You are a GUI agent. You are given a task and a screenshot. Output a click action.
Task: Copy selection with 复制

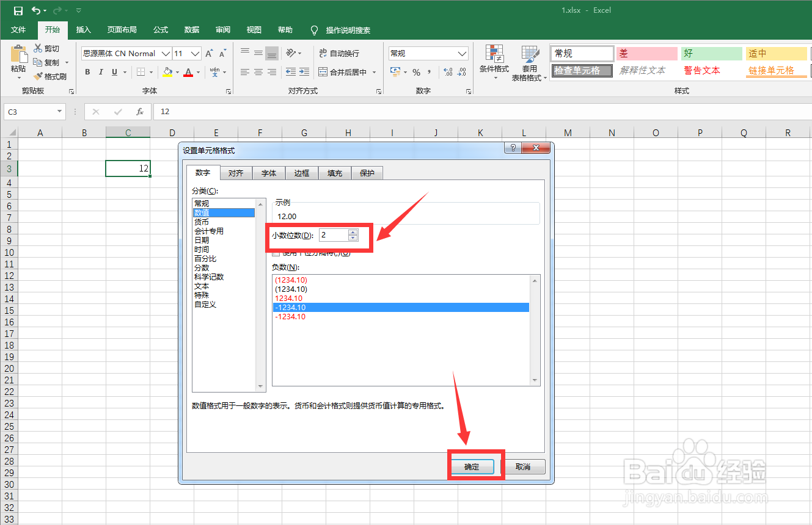[x=46, y=62]
